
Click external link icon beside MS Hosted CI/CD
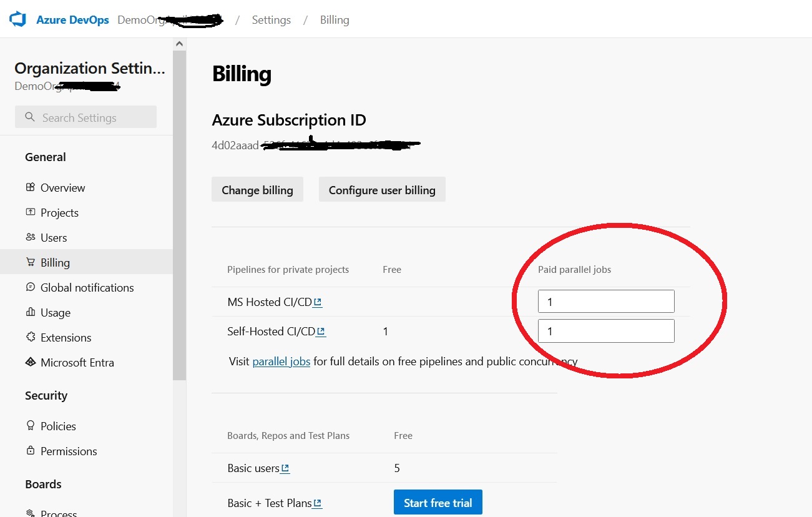318,302
